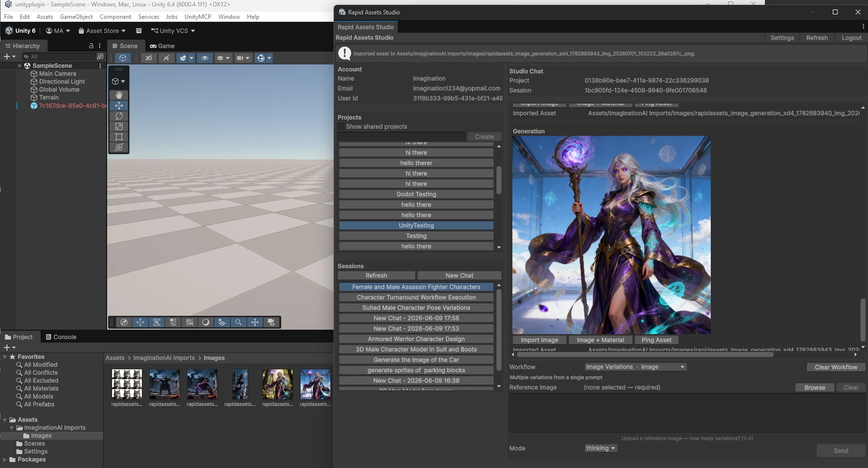
Task: Click the Settings button in Rapid Assets Studio
Action: click(782, 38)
